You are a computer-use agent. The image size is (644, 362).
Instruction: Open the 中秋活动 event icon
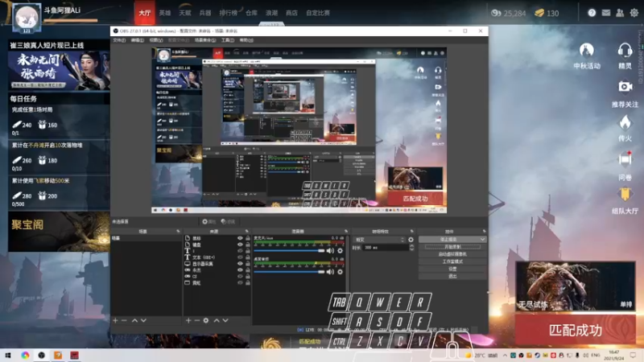[x=587, y=51]
